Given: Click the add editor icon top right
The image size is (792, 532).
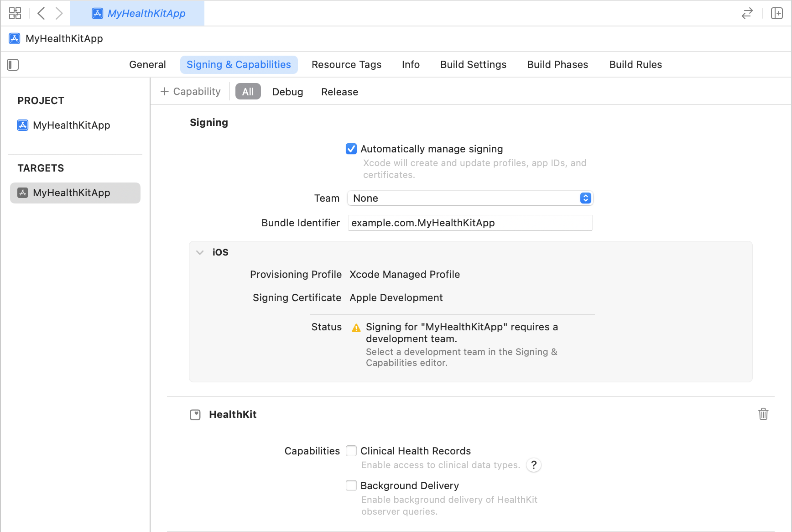Looking at the screenshot, I should coord(776,14).
